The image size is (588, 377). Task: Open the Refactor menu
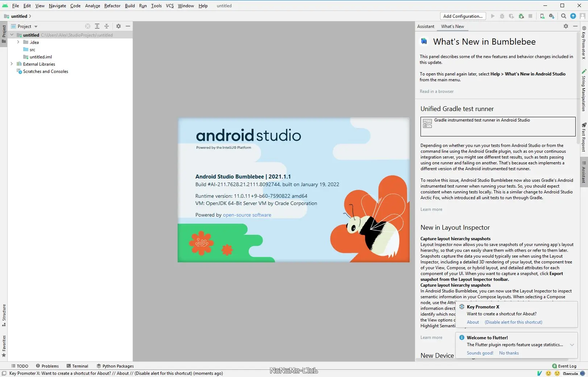tap(112, 6)
